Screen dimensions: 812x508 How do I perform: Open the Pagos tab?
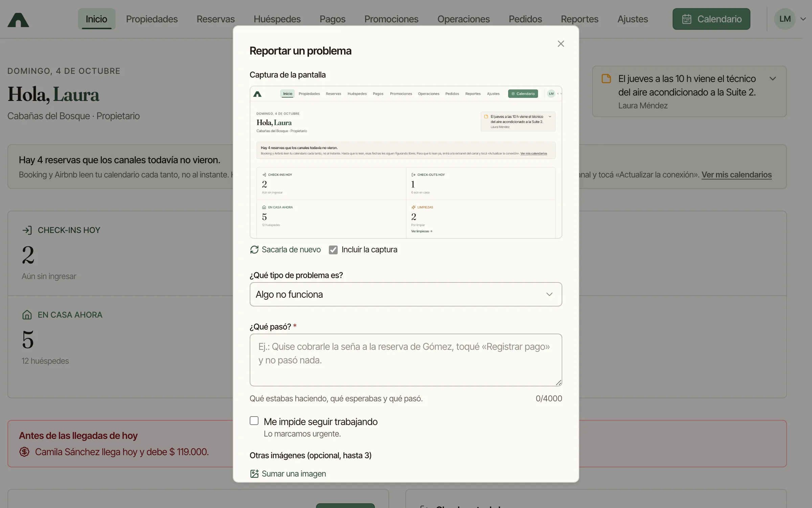pos(333,19)
